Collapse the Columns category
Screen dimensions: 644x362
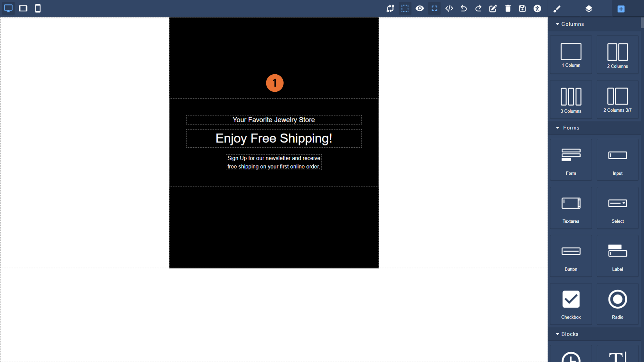click(x=572, y=24)
